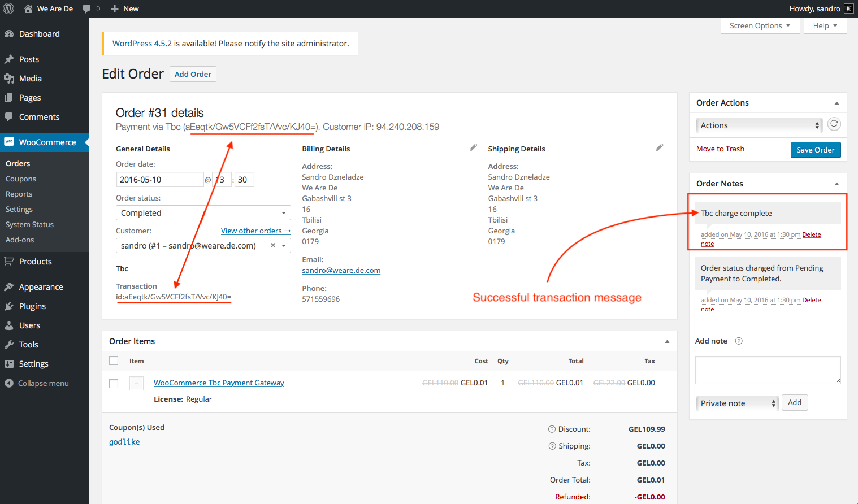The image size is (858, 504).
Task: Click the Add note text area
Action: point(768,370)
